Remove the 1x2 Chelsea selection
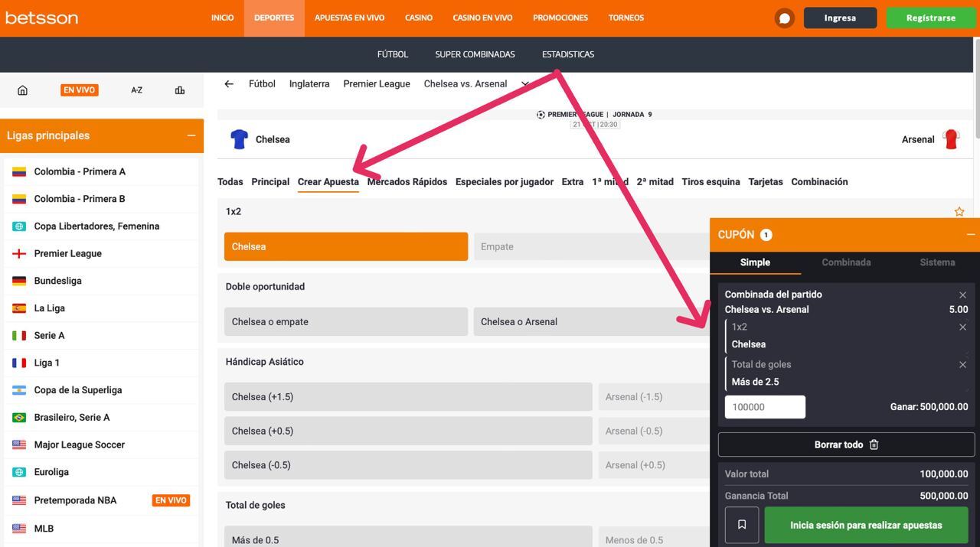This screenshot has height=547, width=980. [x=962, y=327]
